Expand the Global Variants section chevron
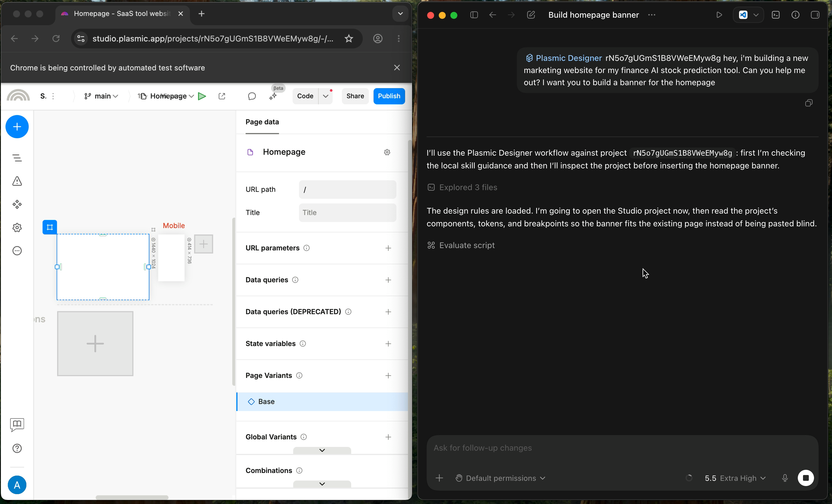 click(x=322, y=450)
